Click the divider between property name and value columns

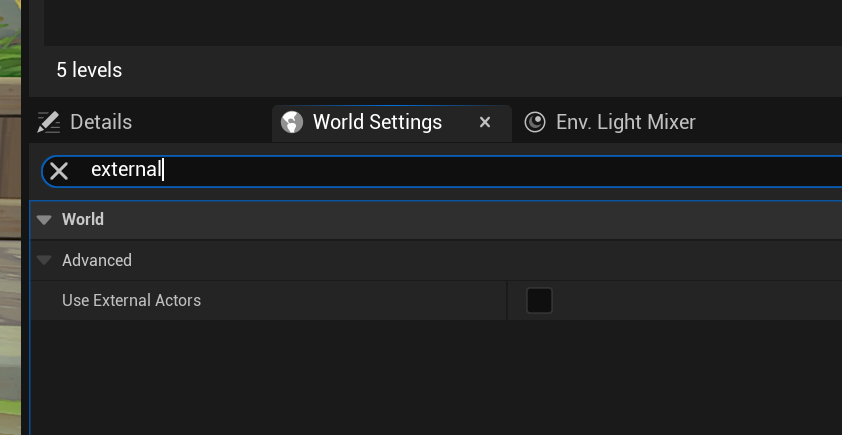coord(507,300)
